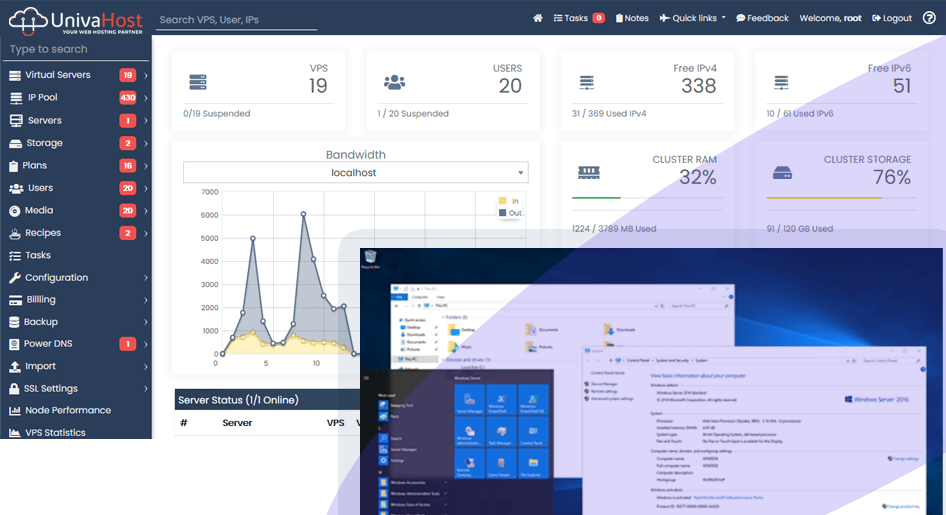Focus the Search VPS, User, IPs field
The width and height of the screenshot is (946, 515).
tap(236, 20)
